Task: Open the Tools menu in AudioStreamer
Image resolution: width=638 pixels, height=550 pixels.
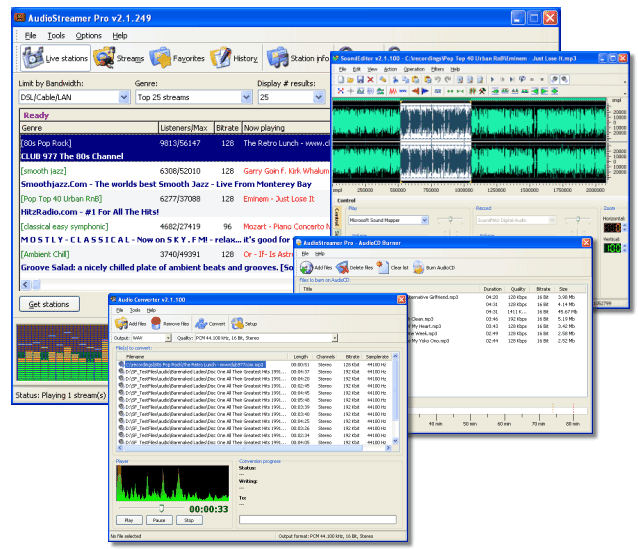Action: point(56,35)
